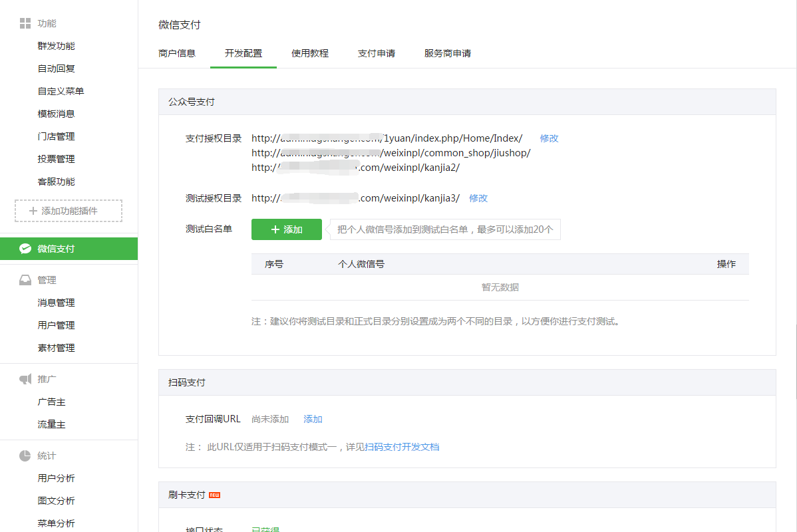797x532 pixels.
Task: Open 投票管理 in the sidebar
Action: [56, 159]
